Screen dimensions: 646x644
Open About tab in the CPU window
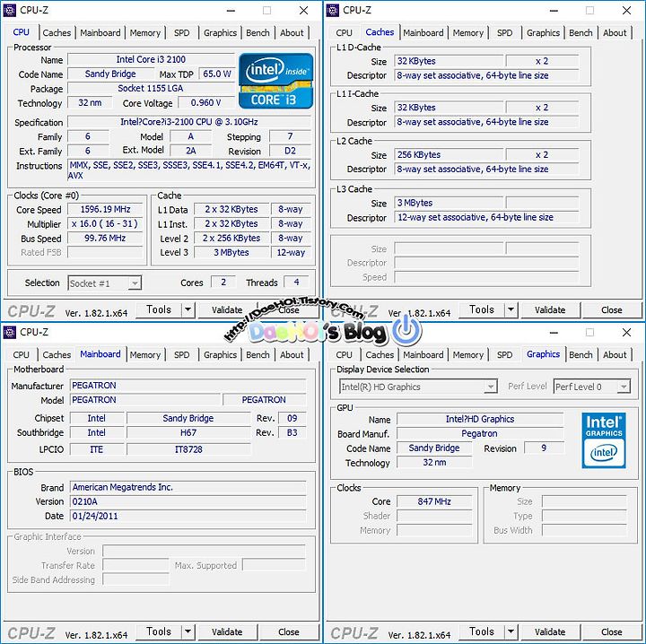click(x=292, y=32)
